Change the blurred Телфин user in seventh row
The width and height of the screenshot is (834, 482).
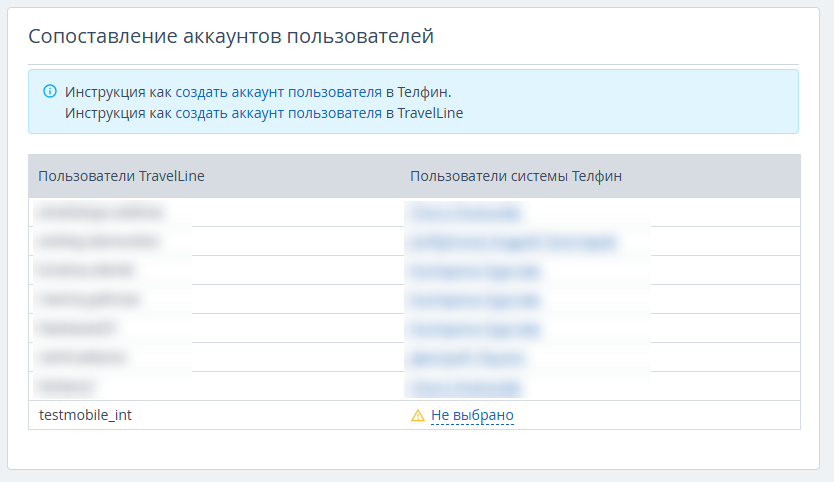click(465, 386)
